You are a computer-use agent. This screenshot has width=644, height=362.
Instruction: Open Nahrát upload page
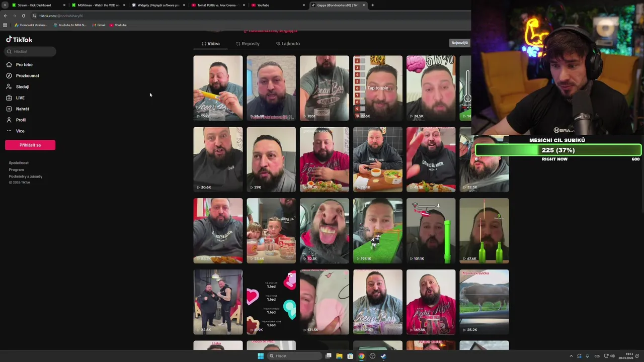tap(18, 109)
